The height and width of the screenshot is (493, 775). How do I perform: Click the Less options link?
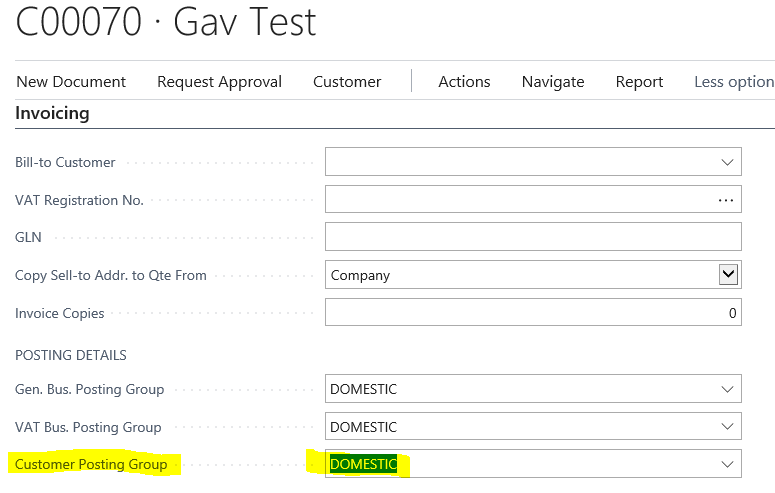[733, 82]
